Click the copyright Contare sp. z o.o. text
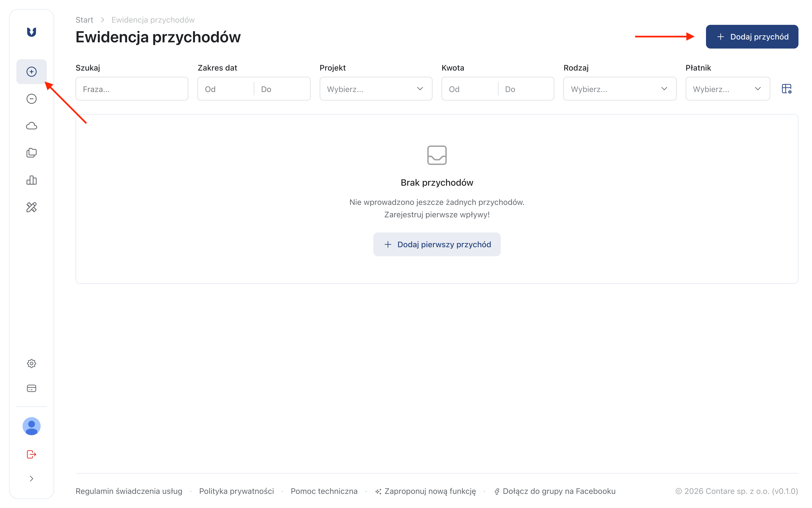Screen dimensions: 812x508 (x=736, y=491)
